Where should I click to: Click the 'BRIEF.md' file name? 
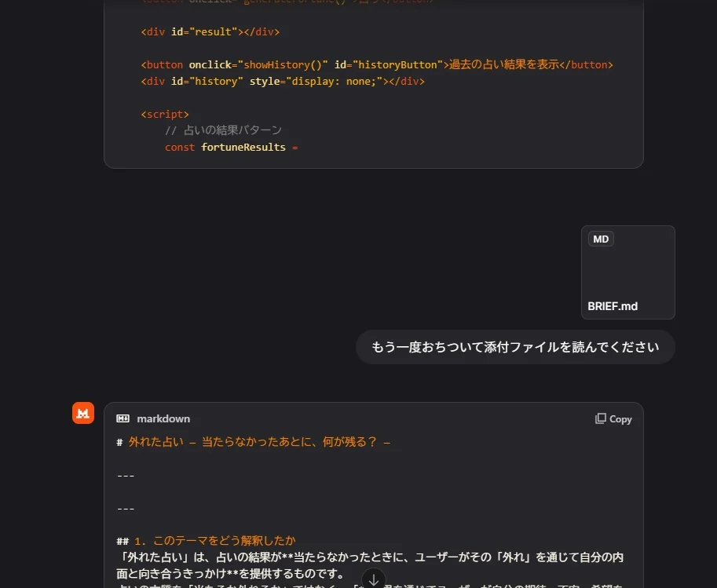[613, 306]
